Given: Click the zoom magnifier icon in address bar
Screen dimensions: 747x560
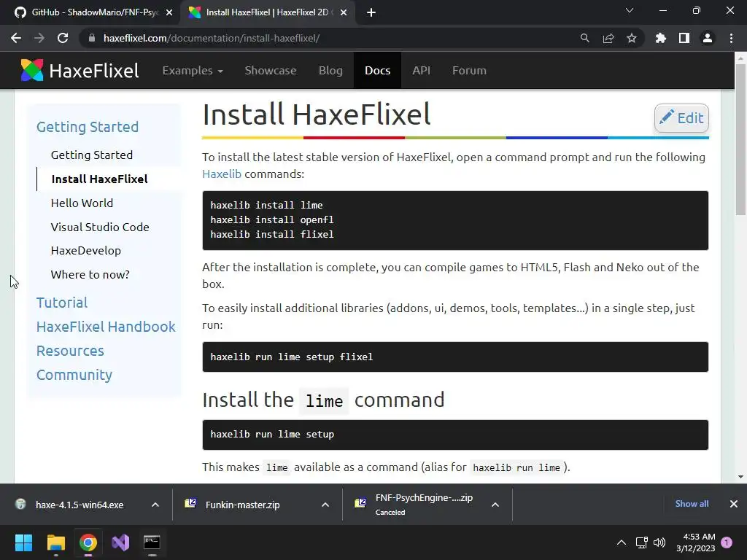Looking at the screenshot, I should [584, 38].
